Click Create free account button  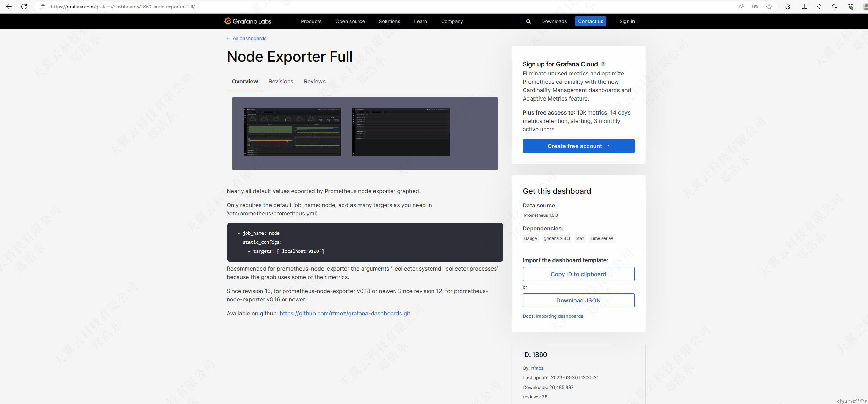[578, 146]
